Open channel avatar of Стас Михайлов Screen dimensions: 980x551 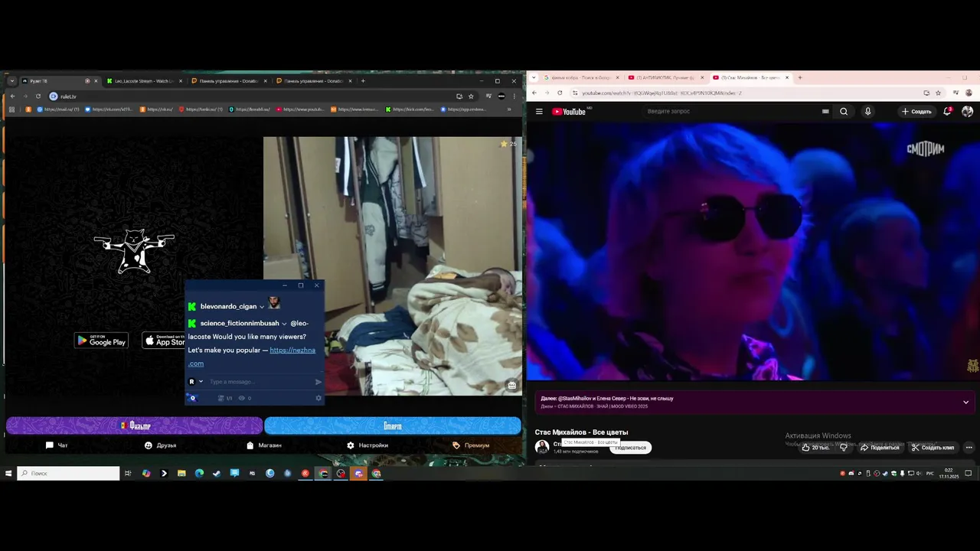[x=542, y=447]
